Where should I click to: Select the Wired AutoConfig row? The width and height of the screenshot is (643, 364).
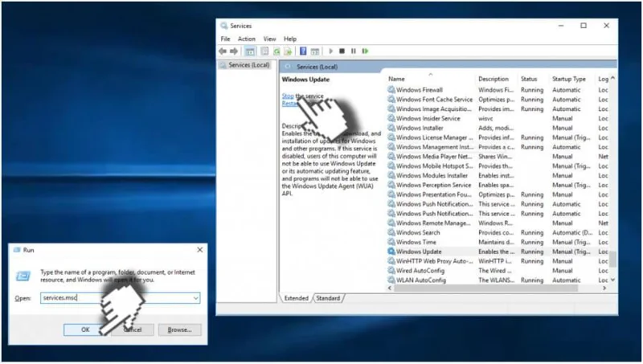coord(498,271)
